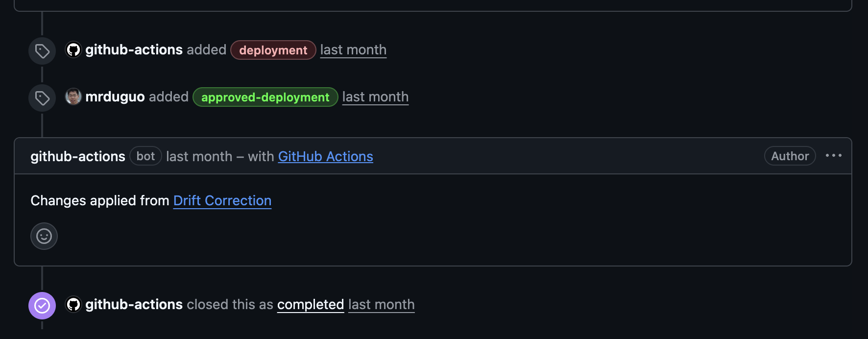
Task: Click the purple completed checkmark icon
Action: coord(42,306)
